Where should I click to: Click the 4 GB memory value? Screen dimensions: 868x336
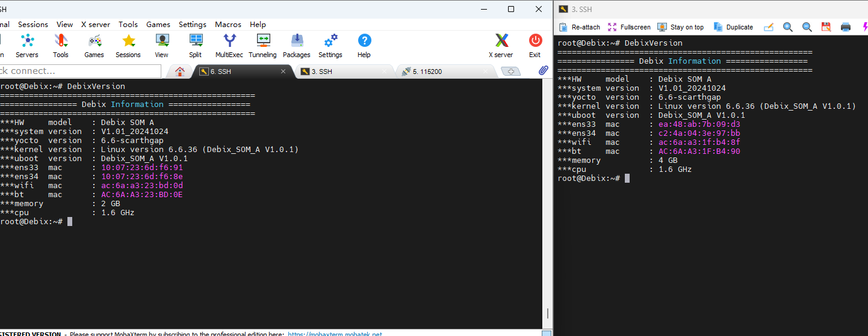pyautogui.click(x=668, y=160)
